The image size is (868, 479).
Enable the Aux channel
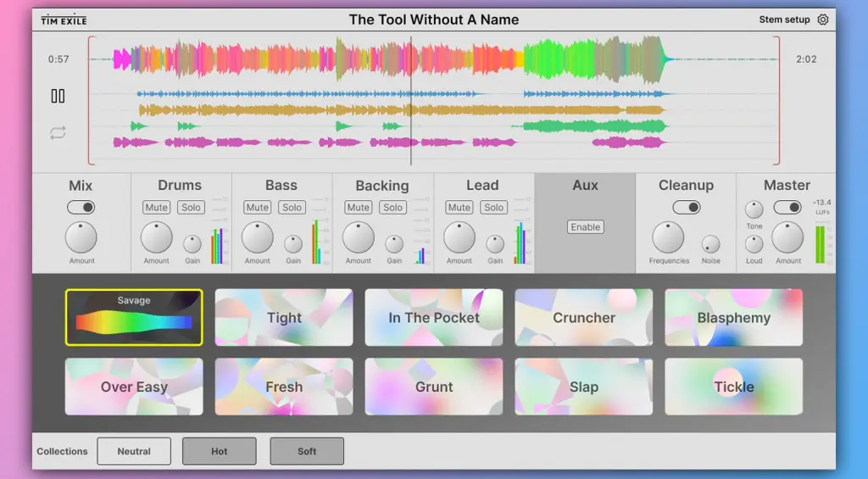[585, 227]
